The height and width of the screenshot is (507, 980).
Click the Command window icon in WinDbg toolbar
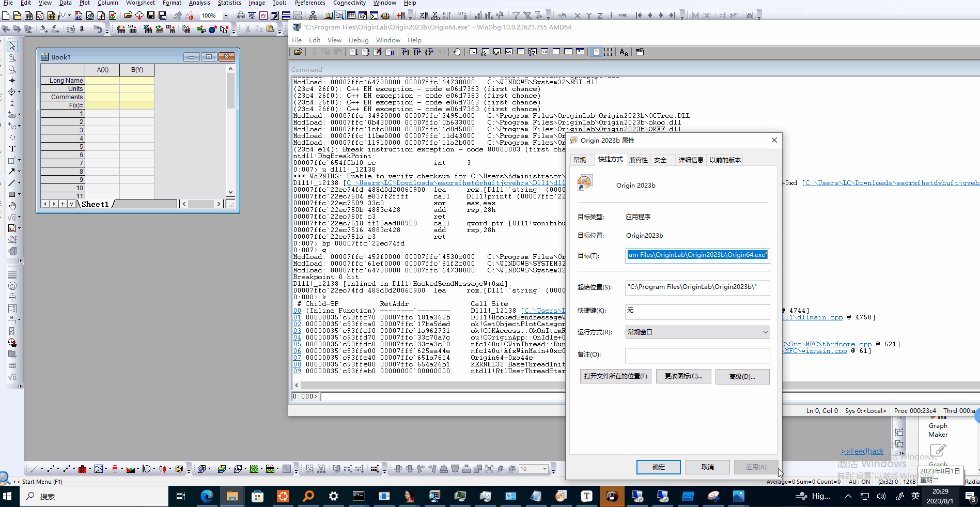[x=473, y=52]
